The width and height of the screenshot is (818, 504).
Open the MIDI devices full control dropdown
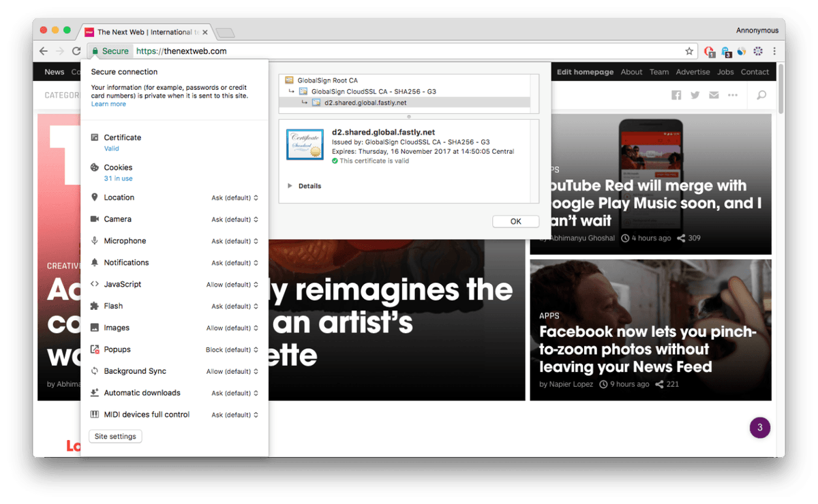234,415
